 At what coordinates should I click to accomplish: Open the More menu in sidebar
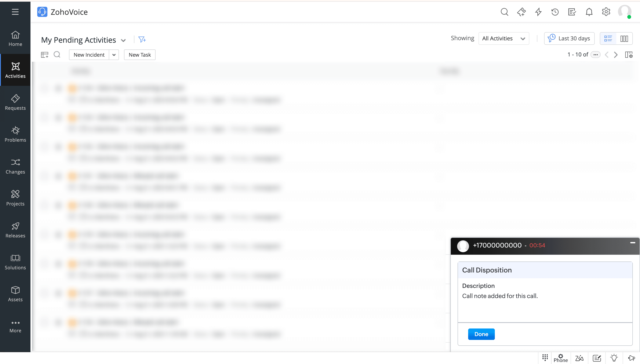[15, 326]
